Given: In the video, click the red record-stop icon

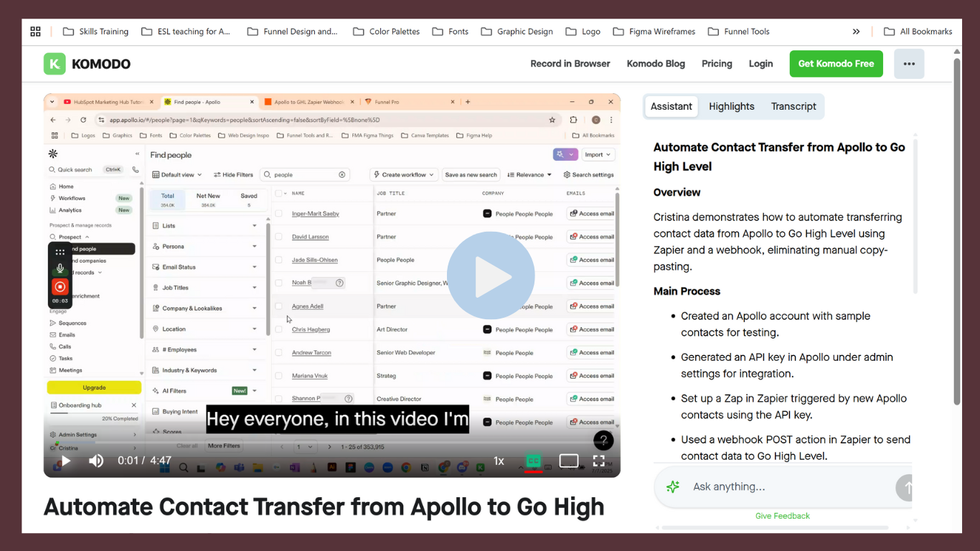Looking at the screenshot, I should (x=60, y=286).
